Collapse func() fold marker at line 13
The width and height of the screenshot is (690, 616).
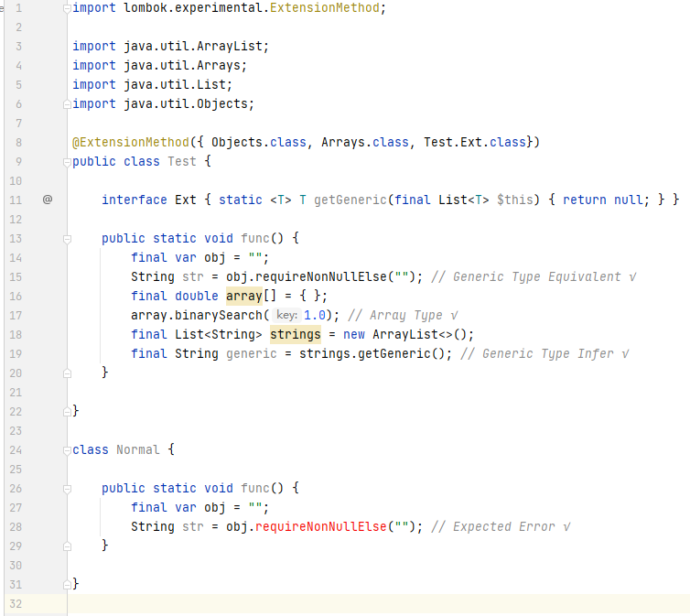pyautogui.click(x=67, y=240)
